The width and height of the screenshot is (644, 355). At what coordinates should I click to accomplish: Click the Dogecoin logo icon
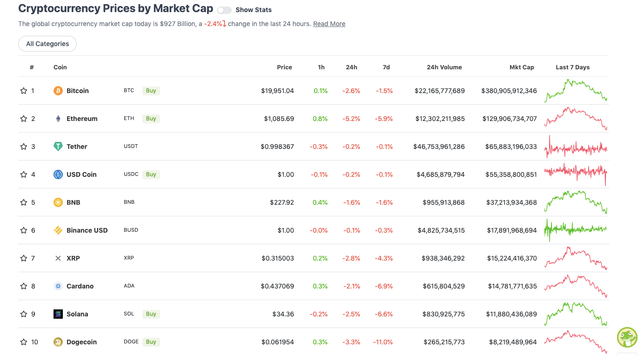[x=58, y=342]
